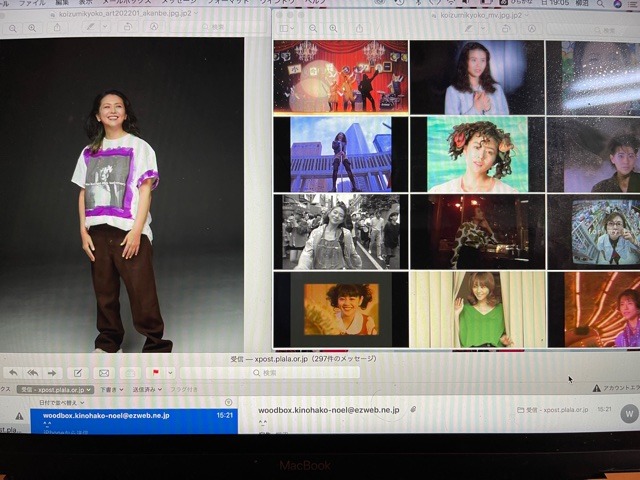Screen dimensions: 640x480
Task: Reply all to the selected message
Action: [33, 373]
